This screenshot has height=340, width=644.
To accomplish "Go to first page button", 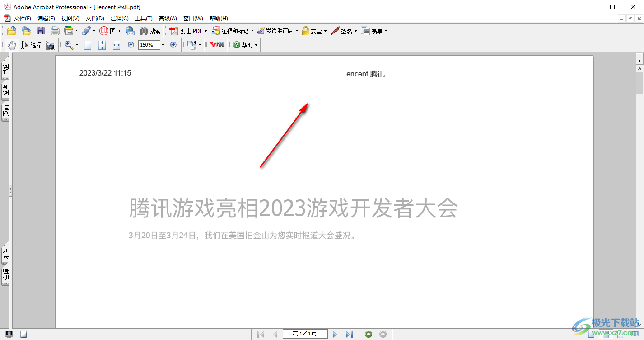I will coord(261,334).
